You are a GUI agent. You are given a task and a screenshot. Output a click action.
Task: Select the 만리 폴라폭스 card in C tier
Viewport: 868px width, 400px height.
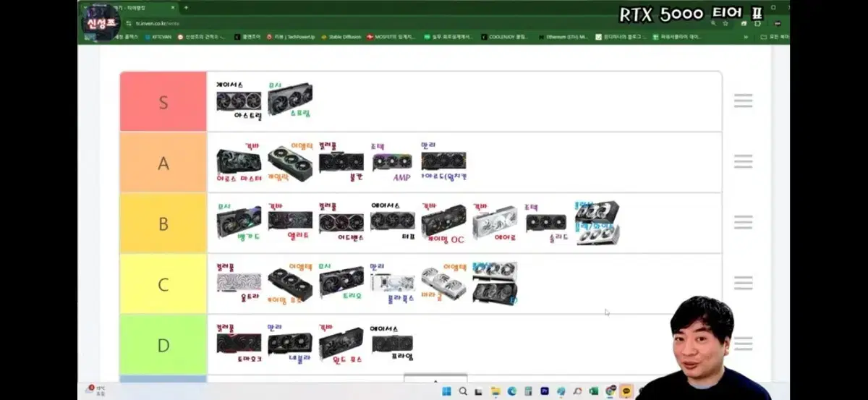(393, 283)
